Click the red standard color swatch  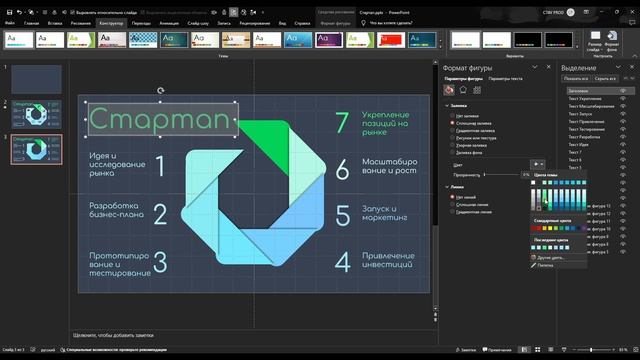click(539, 228)
